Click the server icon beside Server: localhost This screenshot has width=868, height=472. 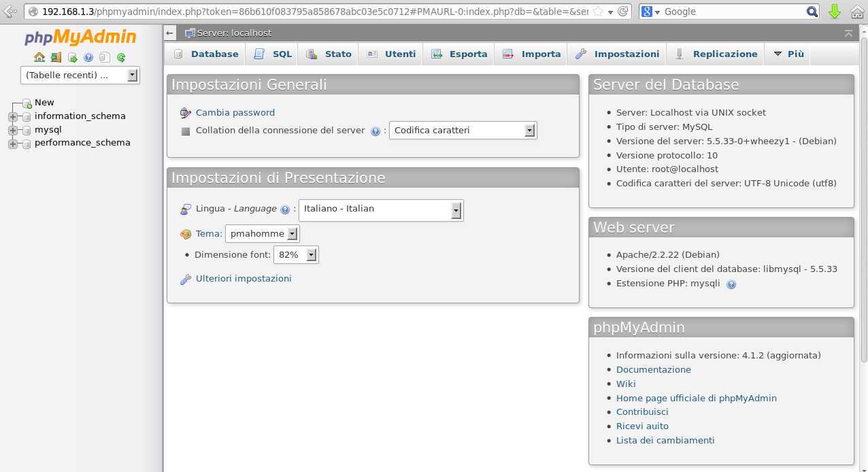[x=190, y=33]
